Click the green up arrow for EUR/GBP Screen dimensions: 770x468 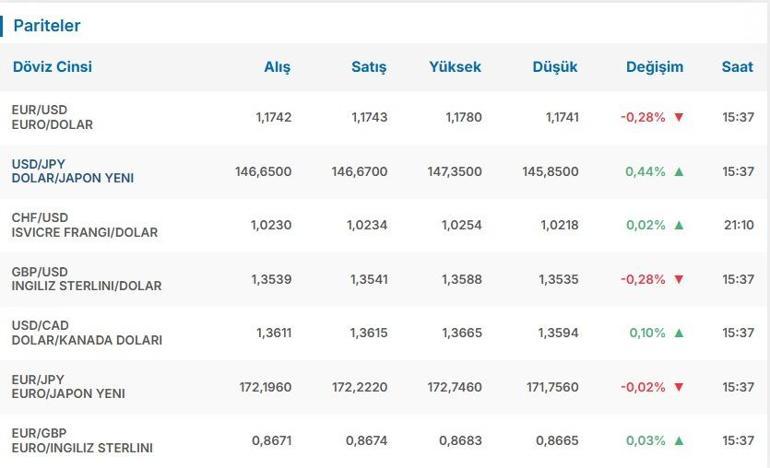click(x=679, y=440)
